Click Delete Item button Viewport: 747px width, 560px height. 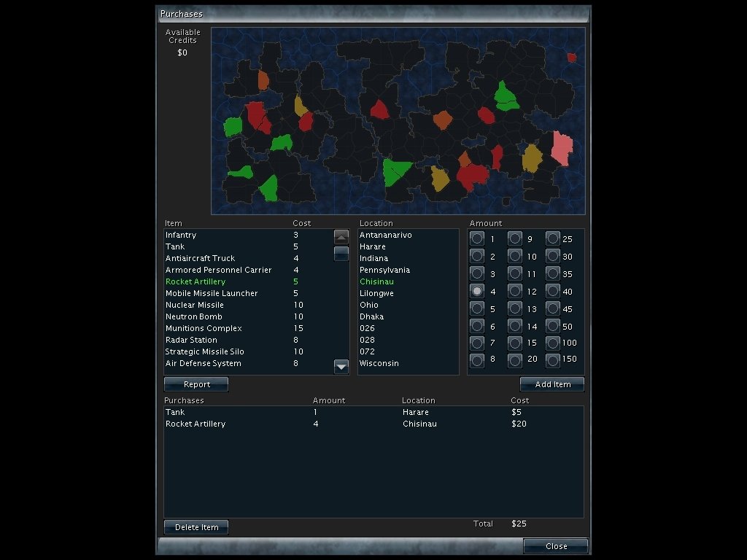coord(196,527)
